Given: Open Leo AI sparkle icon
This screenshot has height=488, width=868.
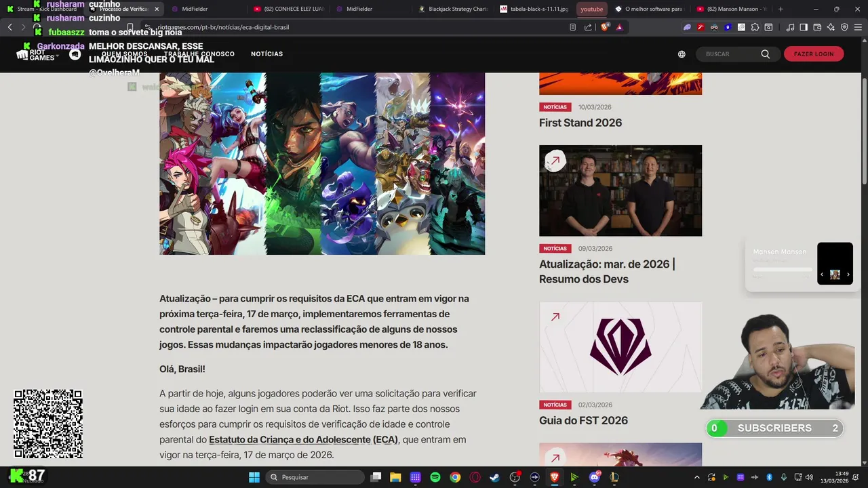Looking at the screenshot, I should pos(831,27).
